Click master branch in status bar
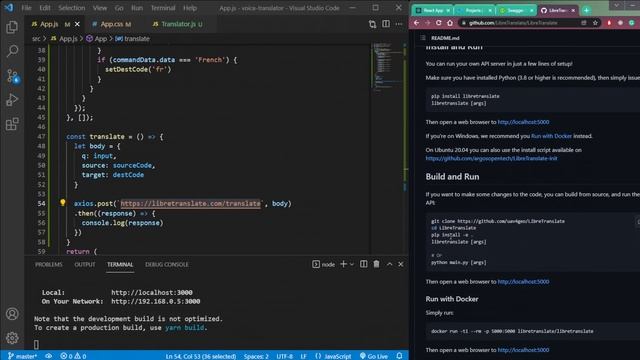This screenshot has height=360, width=640. [x=22, y=356]
